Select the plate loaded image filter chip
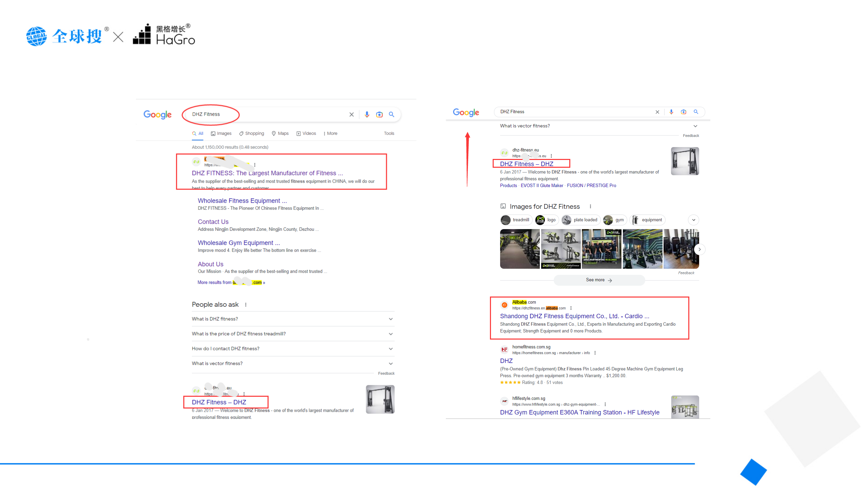868x488 pixels. point(580,220)
